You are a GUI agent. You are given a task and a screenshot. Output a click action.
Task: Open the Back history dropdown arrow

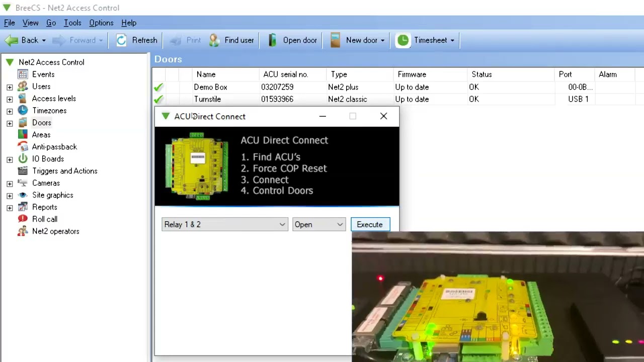[44, 40]
